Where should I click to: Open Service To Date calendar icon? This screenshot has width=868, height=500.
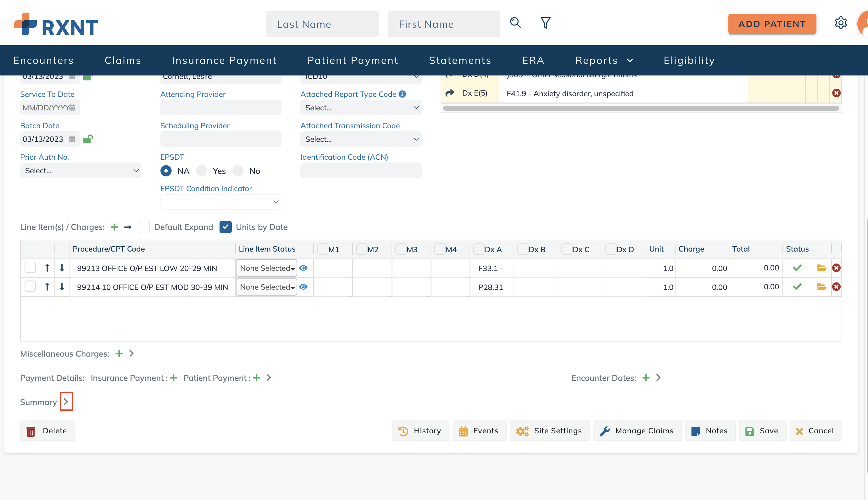pos(72,108)
